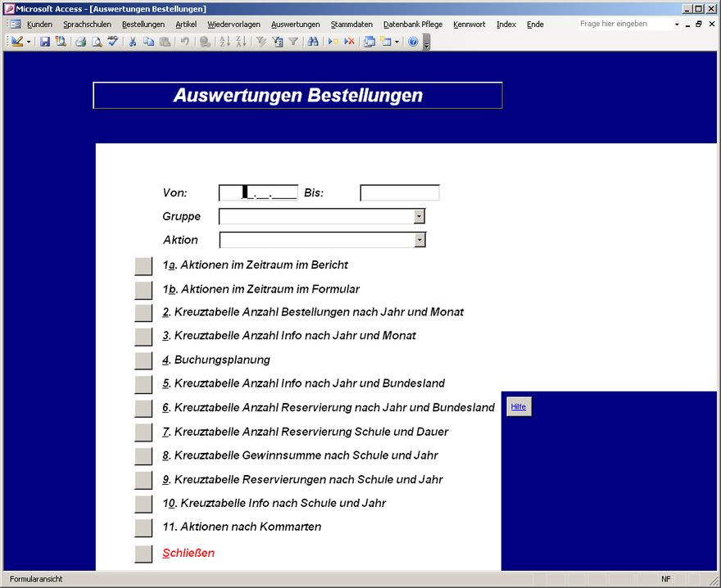
Task: Open the Auswertungen menu
Action: tap(295, 25)
